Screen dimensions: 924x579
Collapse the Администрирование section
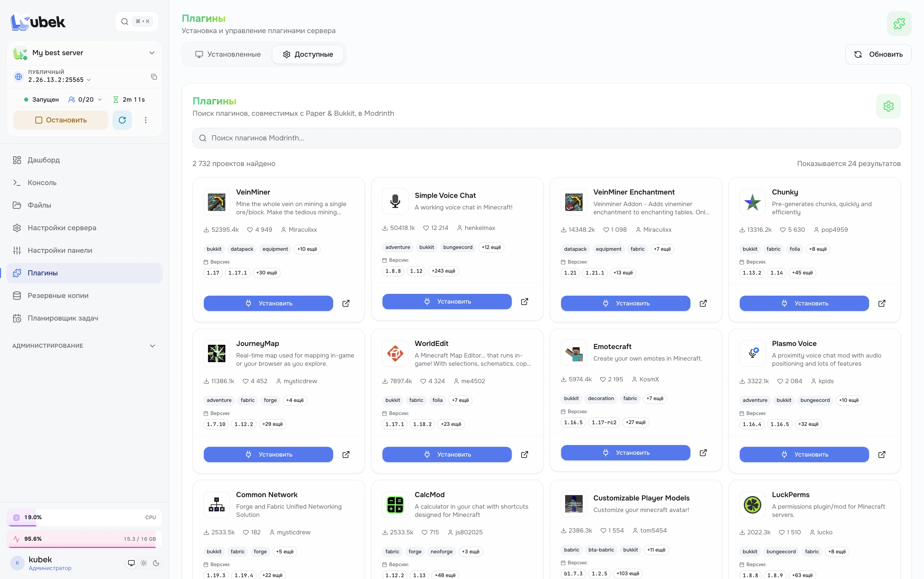pyautogui.click(x=84, y=346)
